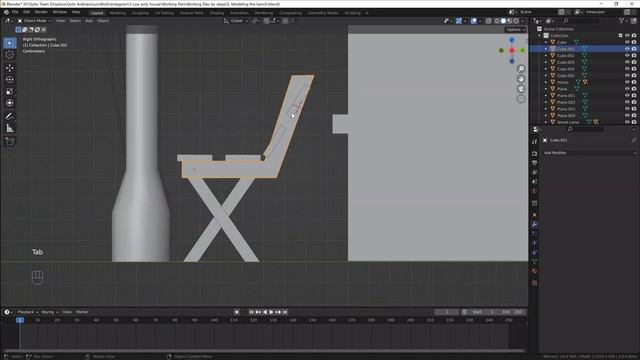
Task: Open the Modifier properties wrench tab
Action: click(x=535, y=224)
